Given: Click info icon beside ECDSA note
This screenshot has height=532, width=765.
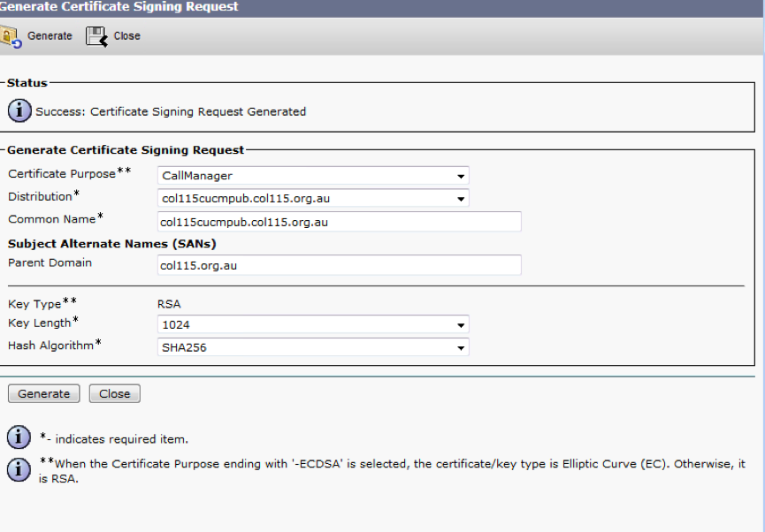Looking at the screenshot, I should (19, 469).
